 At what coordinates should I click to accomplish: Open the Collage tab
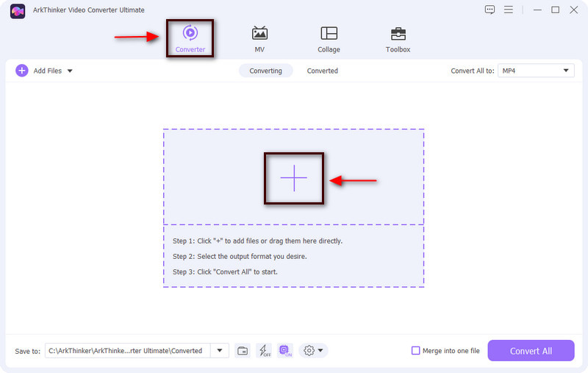pos(329,40)
